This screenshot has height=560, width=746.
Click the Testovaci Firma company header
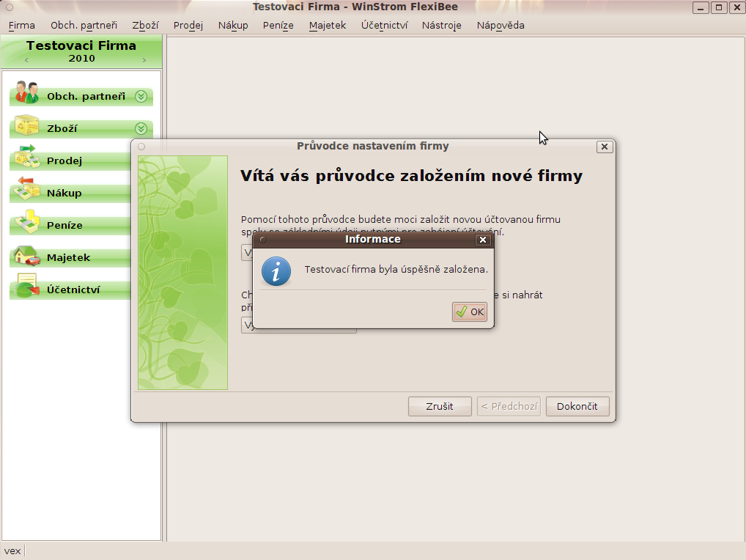[x=81, y=45]
